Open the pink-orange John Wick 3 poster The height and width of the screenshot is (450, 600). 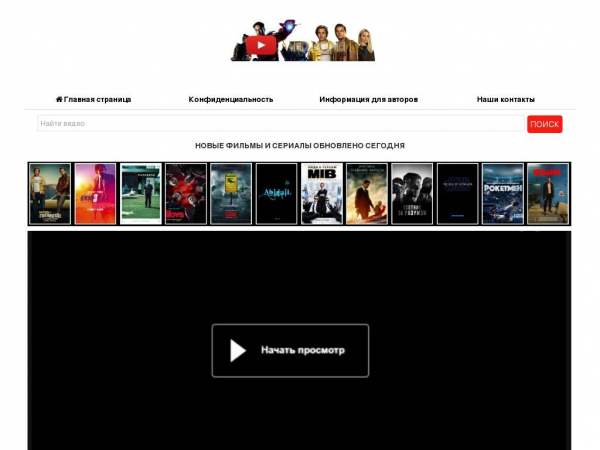[95, 194]
